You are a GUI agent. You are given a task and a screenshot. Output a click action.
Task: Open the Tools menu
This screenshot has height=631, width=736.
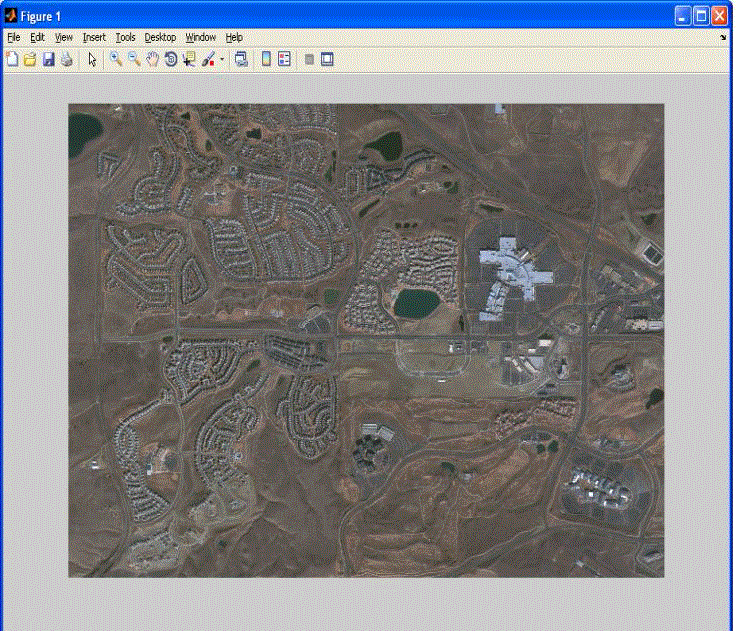click(x=125, y=37)
